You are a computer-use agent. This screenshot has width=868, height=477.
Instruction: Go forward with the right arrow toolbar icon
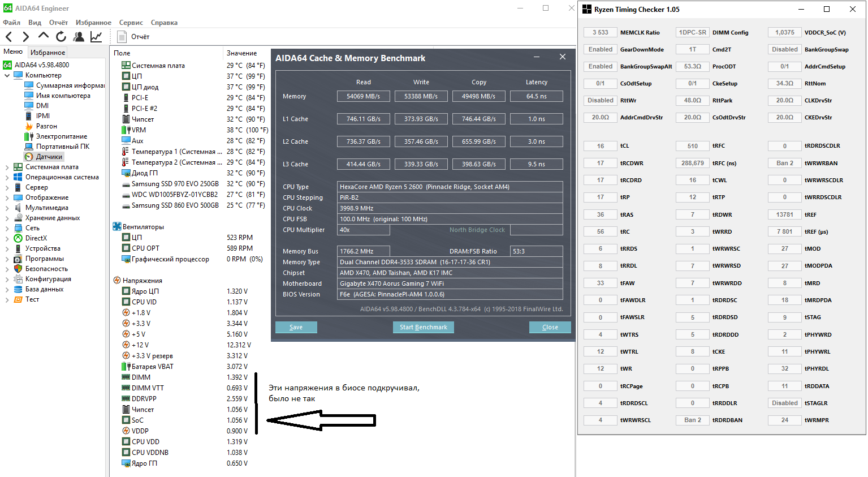25,37
